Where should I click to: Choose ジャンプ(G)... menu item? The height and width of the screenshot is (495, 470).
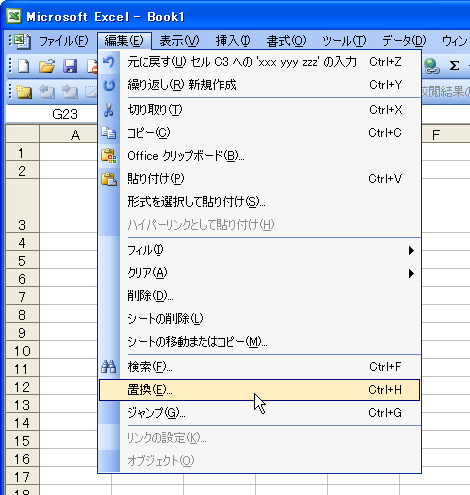click(260, 413)
